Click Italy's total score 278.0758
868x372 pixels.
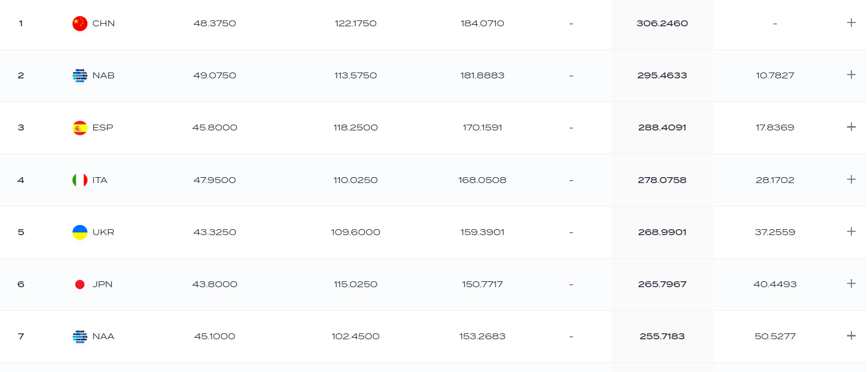pyautogui.click(x=662, y=180)
